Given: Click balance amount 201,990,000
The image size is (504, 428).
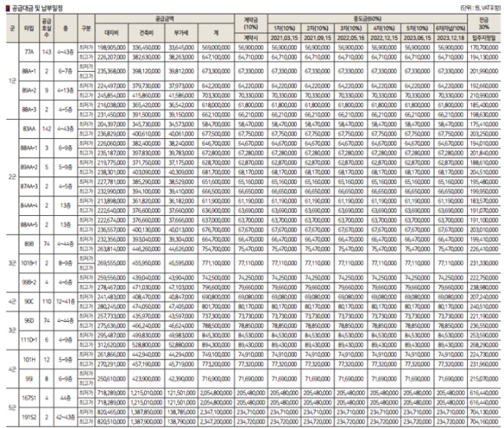Looking at the screenshot, I should click(484, 71).
